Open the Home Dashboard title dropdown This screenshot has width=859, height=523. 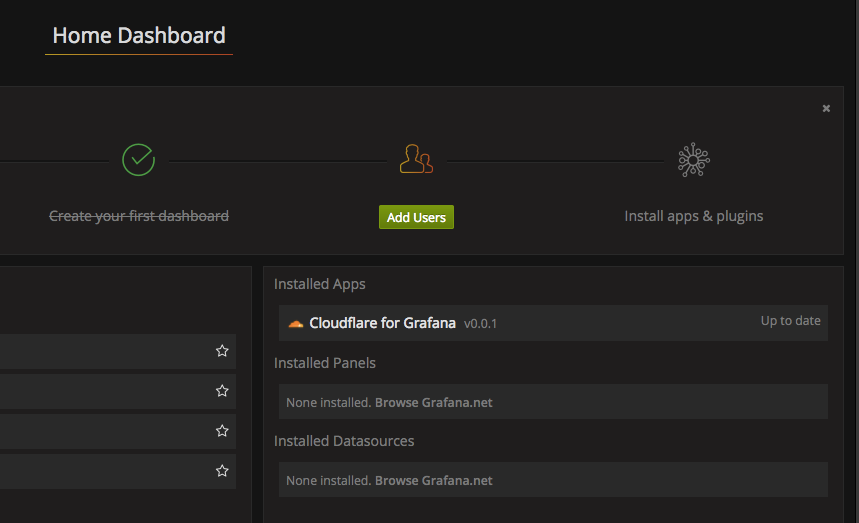(x=139, y=36)
